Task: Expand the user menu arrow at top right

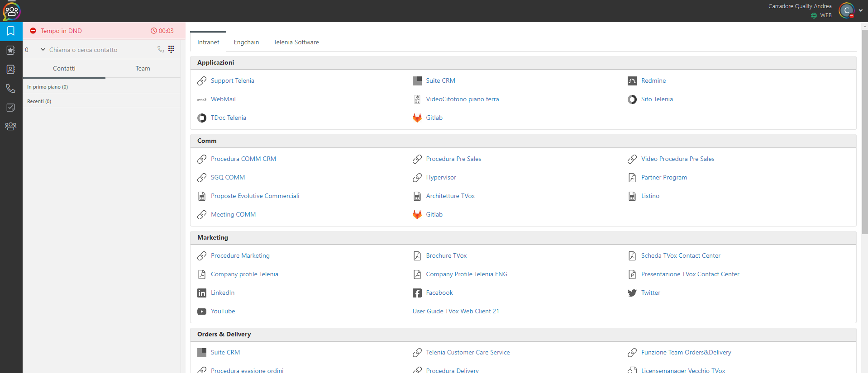Action: (861, 10)
